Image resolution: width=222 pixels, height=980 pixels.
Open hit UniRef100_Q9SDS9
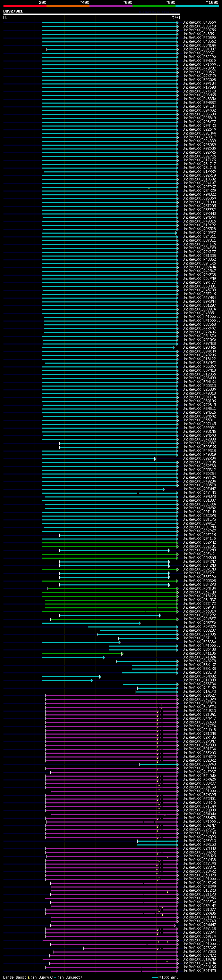(199, 145)
